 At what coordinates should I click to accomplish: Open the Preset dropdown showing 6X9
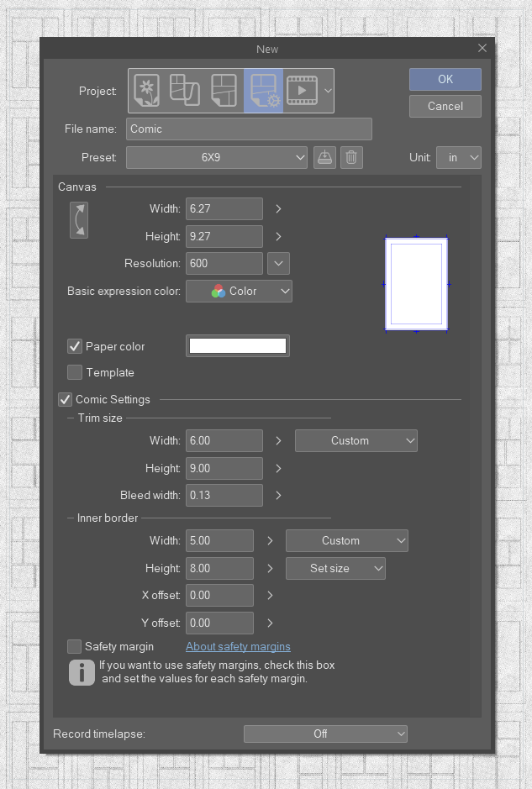tap(217, 157)
